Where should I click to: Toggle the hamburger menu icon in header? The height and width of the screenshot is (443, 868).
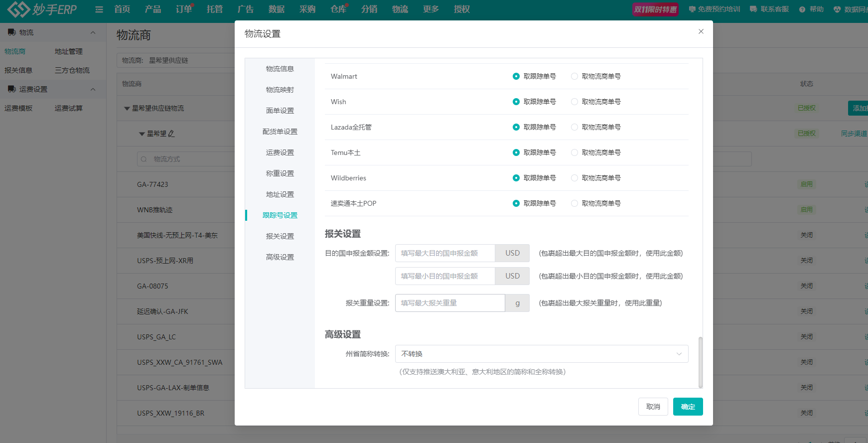click(99, 9)
